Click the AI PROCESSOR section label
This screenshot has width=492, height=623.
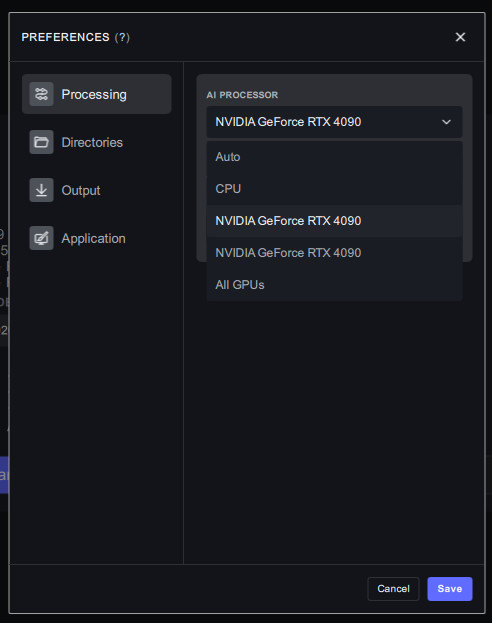242,95
